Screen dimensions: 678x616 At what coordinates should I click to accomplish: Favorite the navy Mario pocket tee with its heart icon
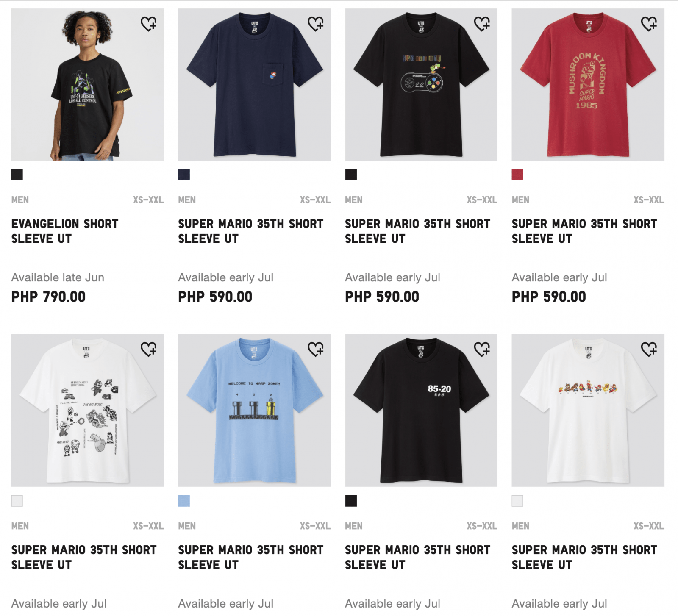[316, 24]
